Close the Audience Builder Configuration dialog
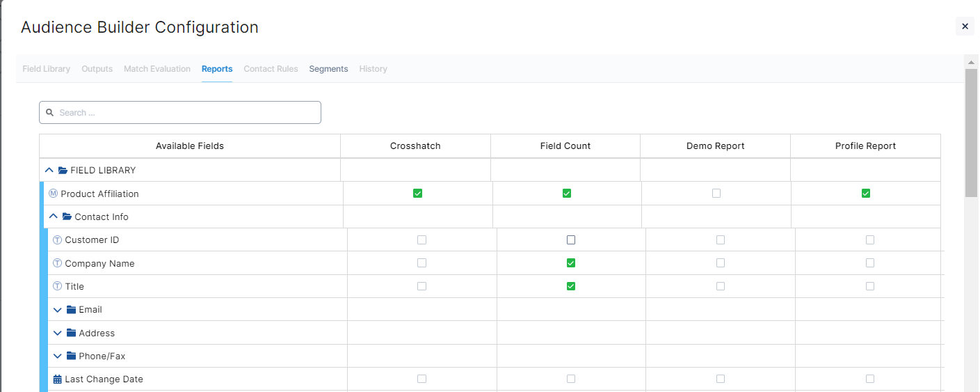This screenshot has width=980, height=392. [965, 26]
